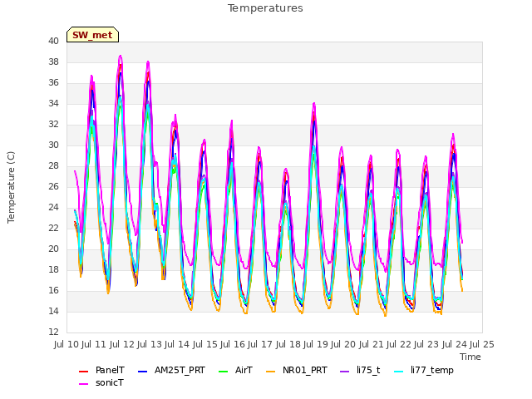This screenshot has height=399, width=532.
Task: Click the 24 y-axis tick label
Action: 53,207
